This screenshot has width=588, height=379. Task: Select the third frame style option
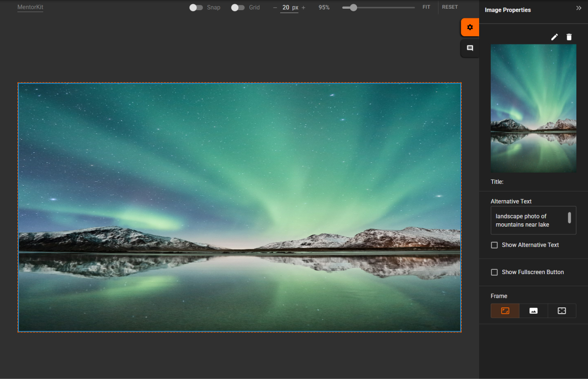tap(562, 311)
